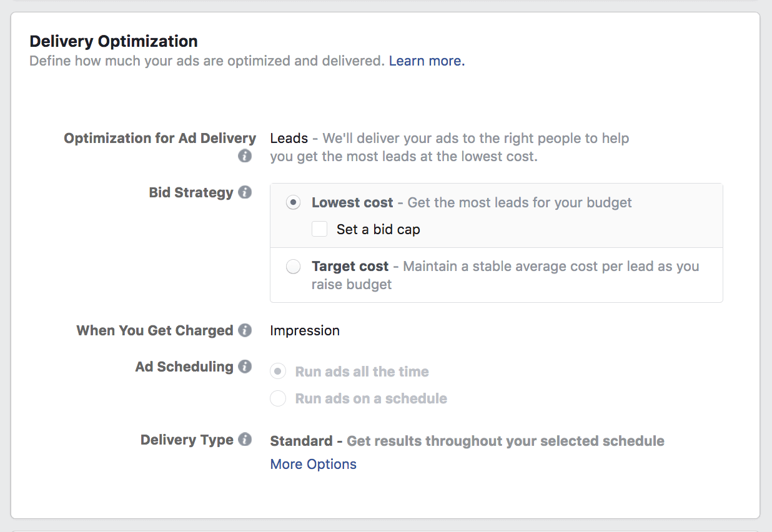
Task: Open info tooltip for Optimization for Ad Delivery
Action: (245, 156)
